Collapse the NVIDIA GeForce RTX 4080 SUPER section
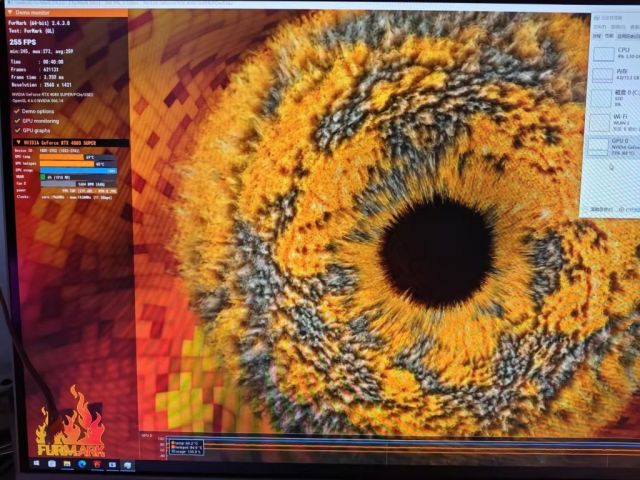The width and height of the screenshot is (640, 480). click(x=18, y=142)
